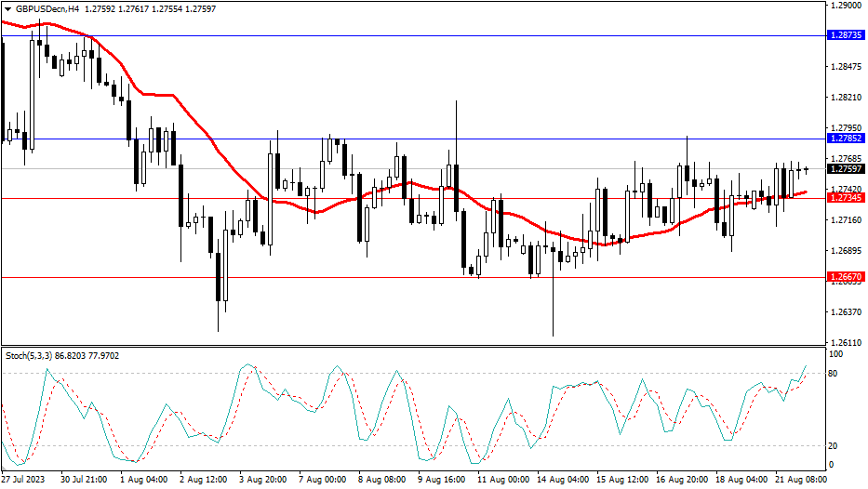Select the red 1.27345 price label

pyautogui.click(x=845, y=198)
